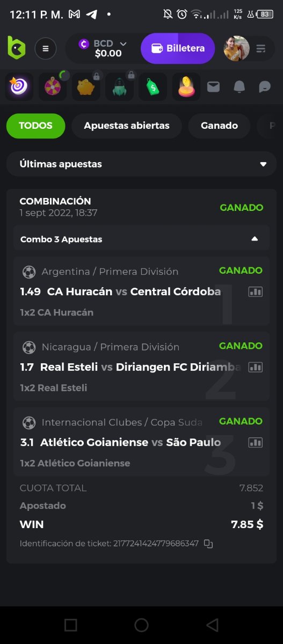The image size is (283, 644).
Task: Switch to Apuestas abiertas tab
Action: tap(127, 126)
